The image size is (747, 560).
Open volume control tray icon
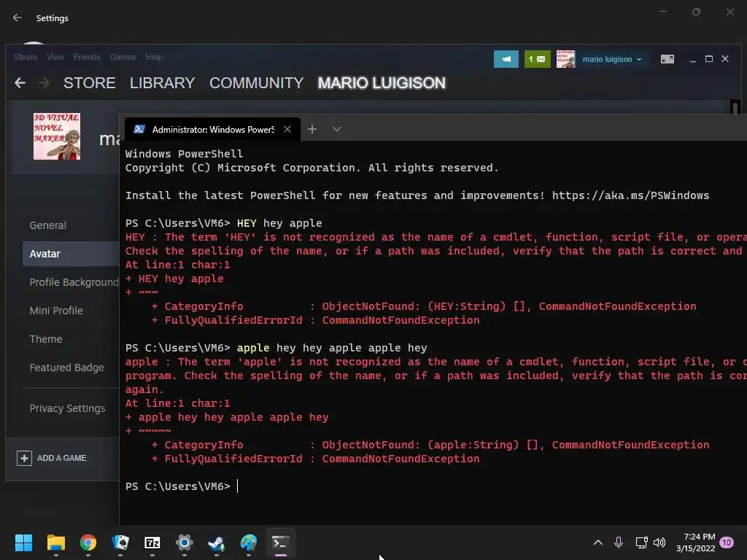coord(659,542)
